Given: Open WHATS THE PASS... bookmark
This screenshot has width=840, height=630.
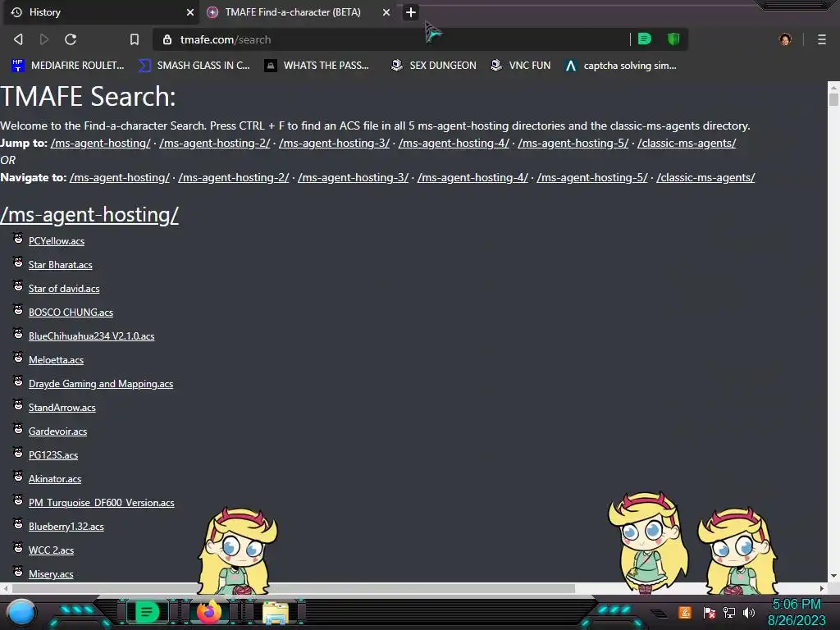Looking at the screenshot, I should 317,66.
